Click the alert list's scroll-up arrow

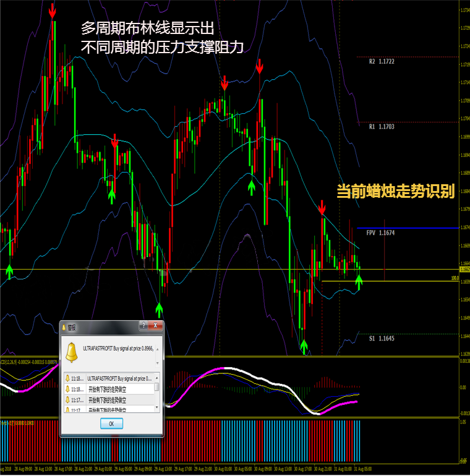[156, 378]
